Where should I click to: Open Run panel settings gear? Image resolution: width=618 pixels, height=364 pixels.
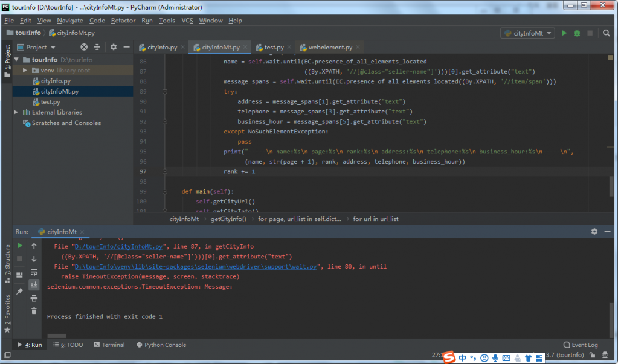coord(594,232)
